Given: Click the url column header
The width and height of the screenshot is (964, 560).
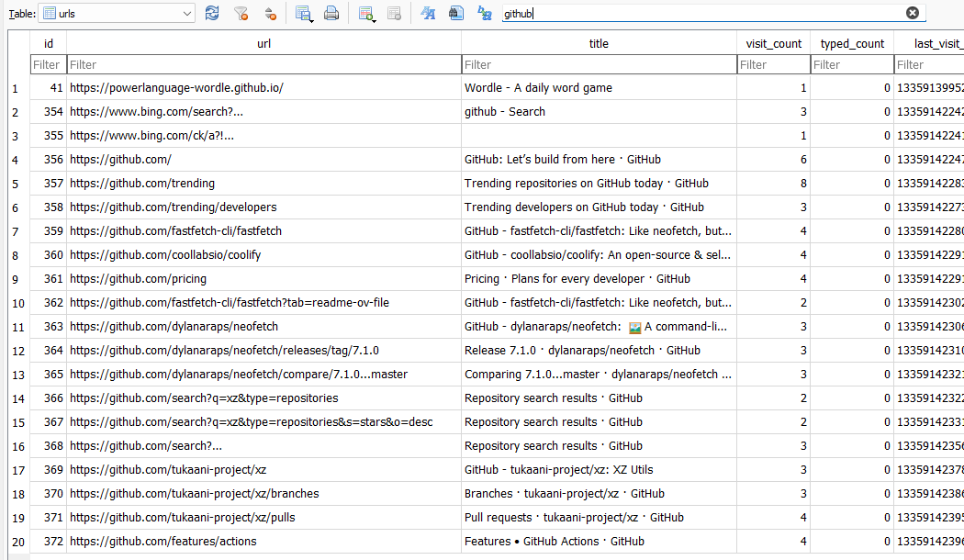Looking at the screenshot, I should point(263,43).
